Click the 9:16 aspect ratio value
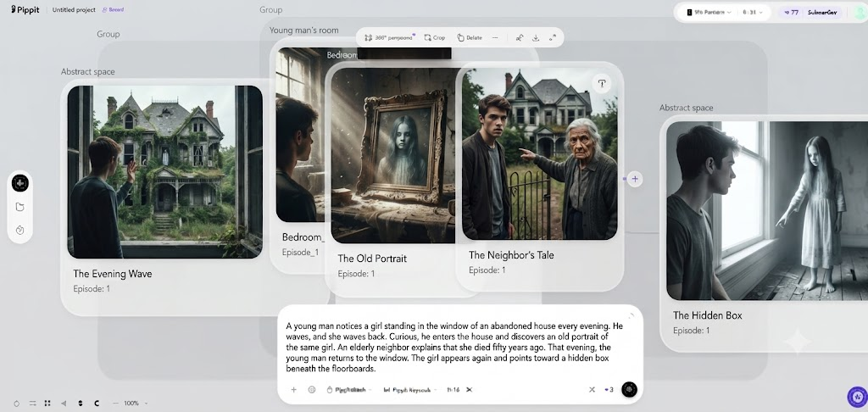Screen dimensions: 868x412 click(x=453, y=390)
